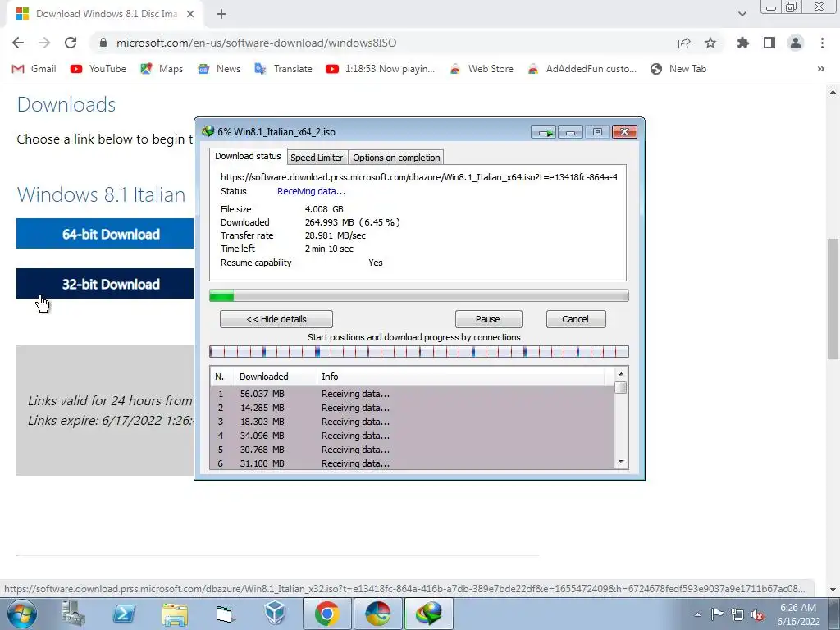
Task: Switch to the Download status tab
Action: coord(248,156)
